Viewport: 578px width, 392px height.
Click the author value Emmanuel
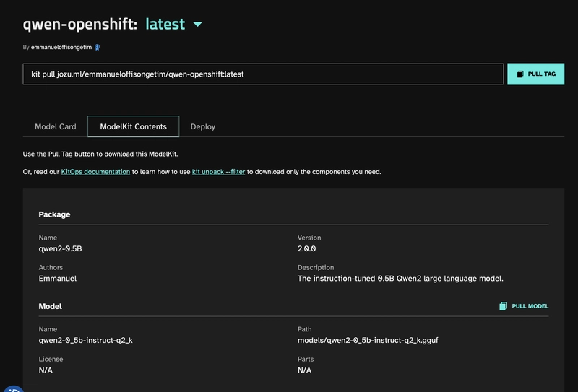click(58, 279)
